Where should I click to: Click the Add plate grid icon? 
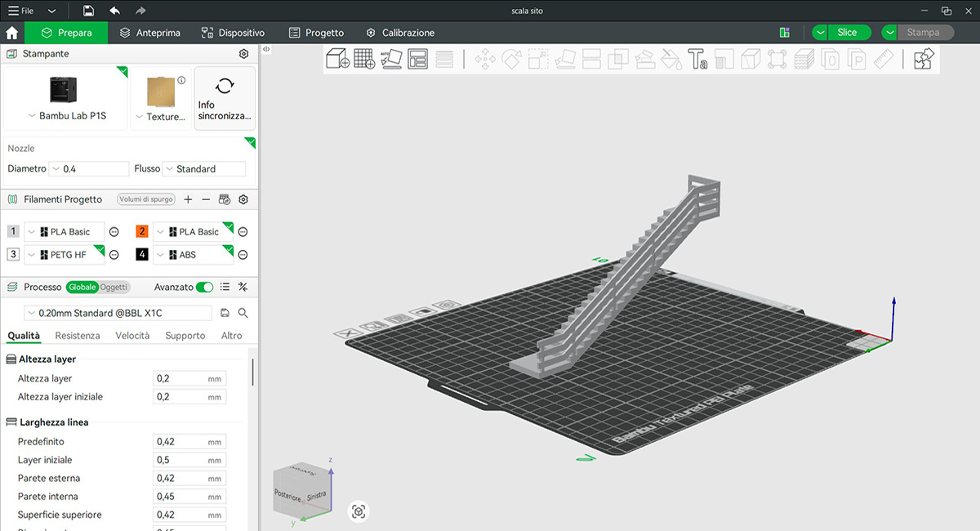[364, 59]
